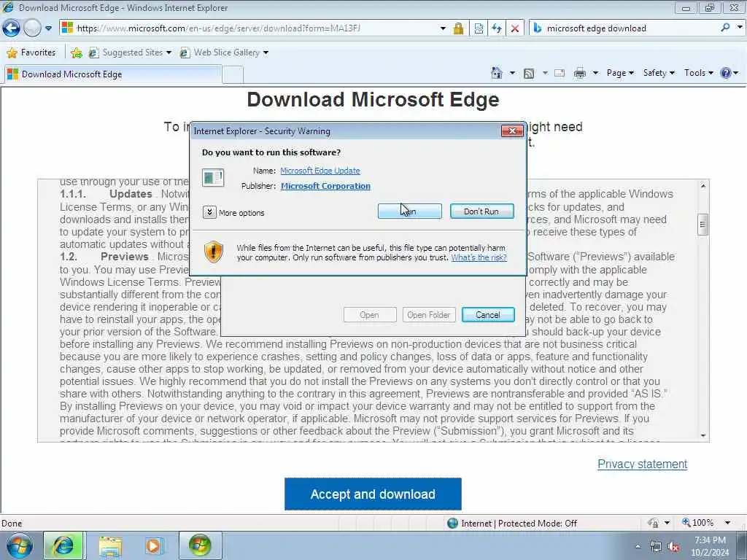Open the Windows Start orb

click(x=20, y=545)
